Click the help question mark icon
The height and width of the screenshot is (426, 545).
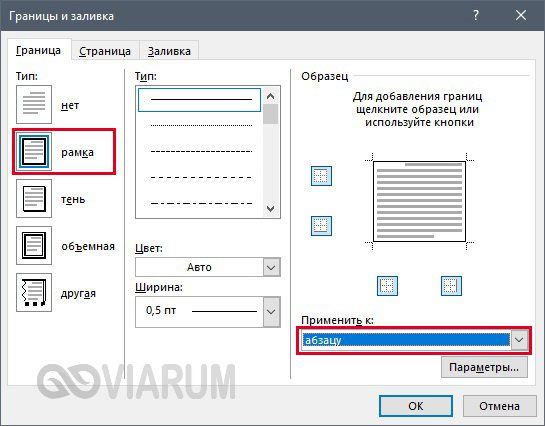click(x=476, y=16)
